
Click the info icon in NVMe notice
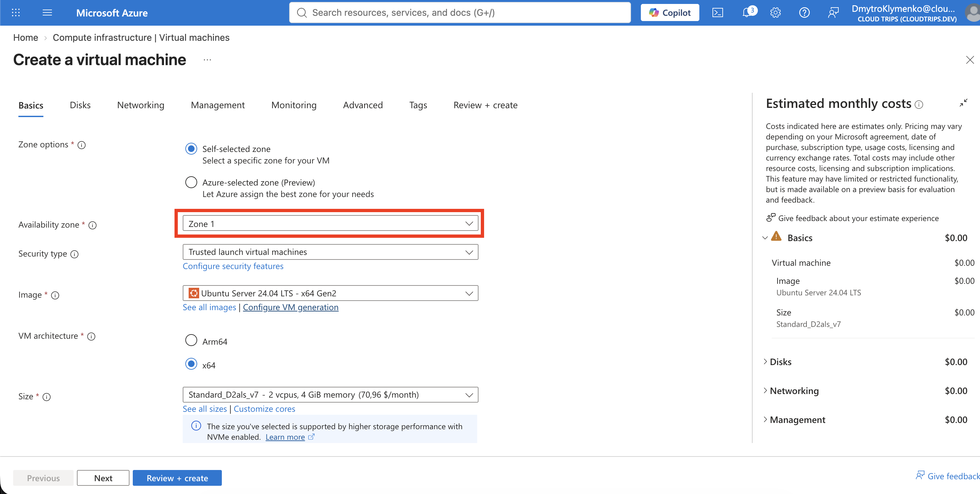tap(196, 426)
